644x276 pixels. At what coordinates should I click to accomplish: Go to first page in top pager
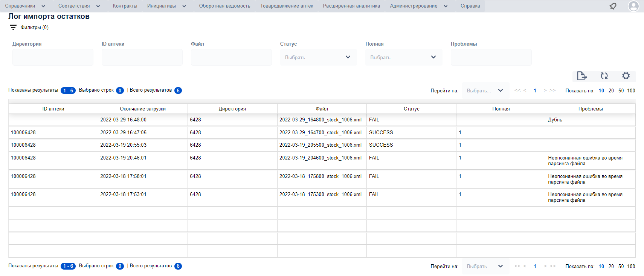pyautogui.click(x=517, y=90)
